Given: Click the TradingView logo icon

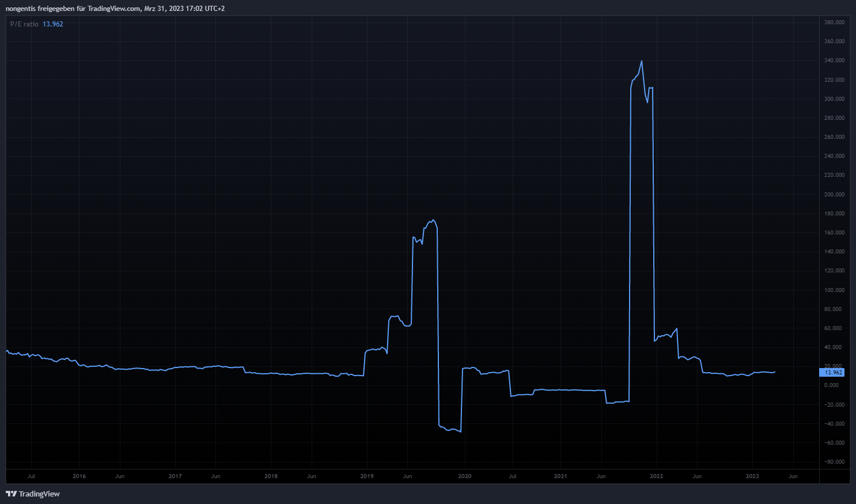Looking at the screenshot, I should tap(11, 494).
